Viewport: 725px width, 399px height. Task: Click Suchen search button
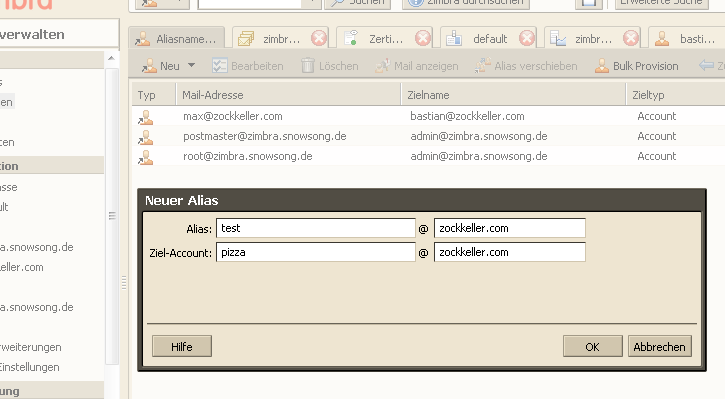coord(357,3)
